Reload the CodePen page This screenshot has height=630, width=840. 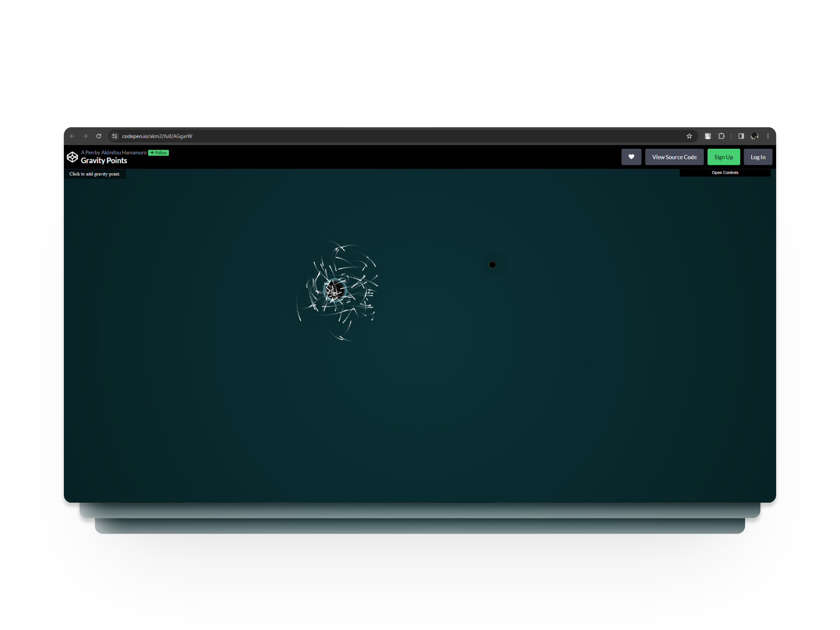[x=99, y=136]
